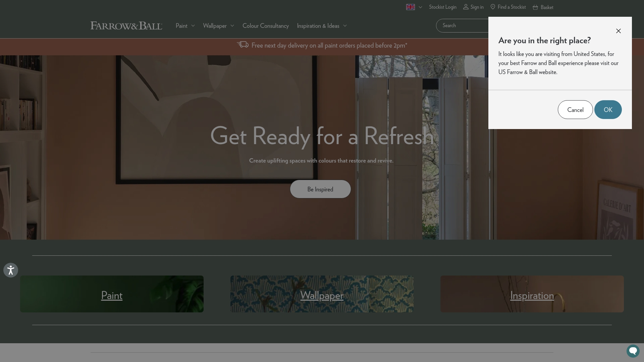The height and width of the screenshot is (362, 644).
Task: Click the UK flag country icon
Action: pos(410,7)
